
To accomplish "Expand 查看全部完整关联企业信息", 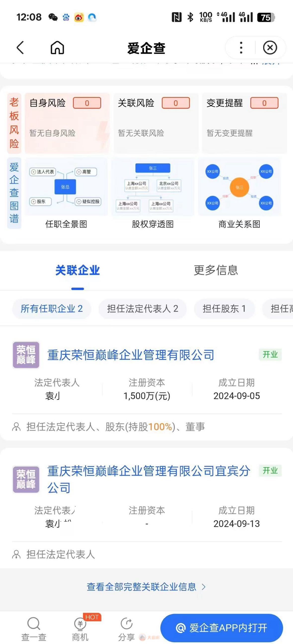I will tap(146, 587).
